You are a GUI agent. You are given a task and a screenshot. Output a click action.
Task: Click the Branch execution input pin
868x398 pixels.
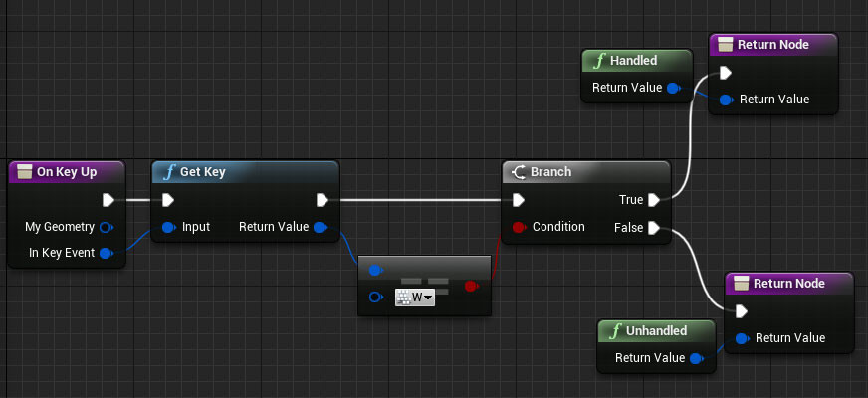point(519,200)
